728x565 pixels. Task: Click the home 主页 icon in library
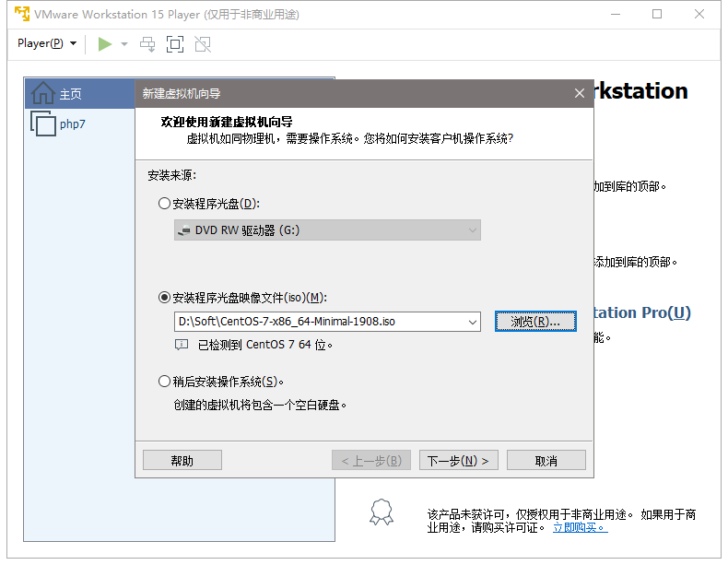click(x=43, y=94)
